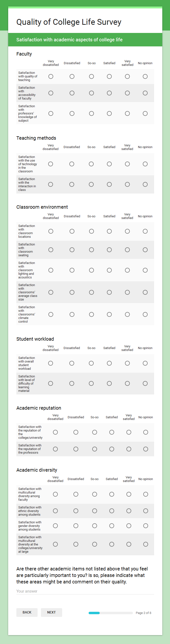Mark Satisfied for overall student workload
This screenshot has height=644, width=170.
point(109,363)
